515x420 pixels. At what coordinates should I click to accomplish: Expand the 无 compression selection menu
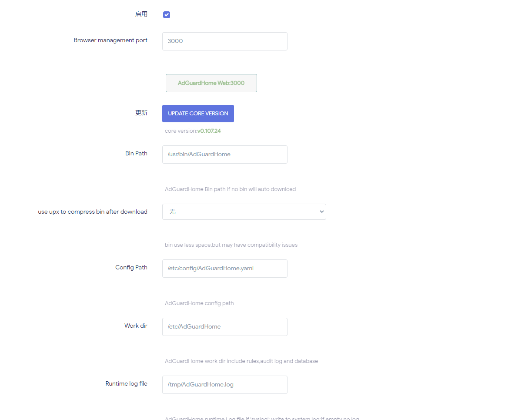244,212
